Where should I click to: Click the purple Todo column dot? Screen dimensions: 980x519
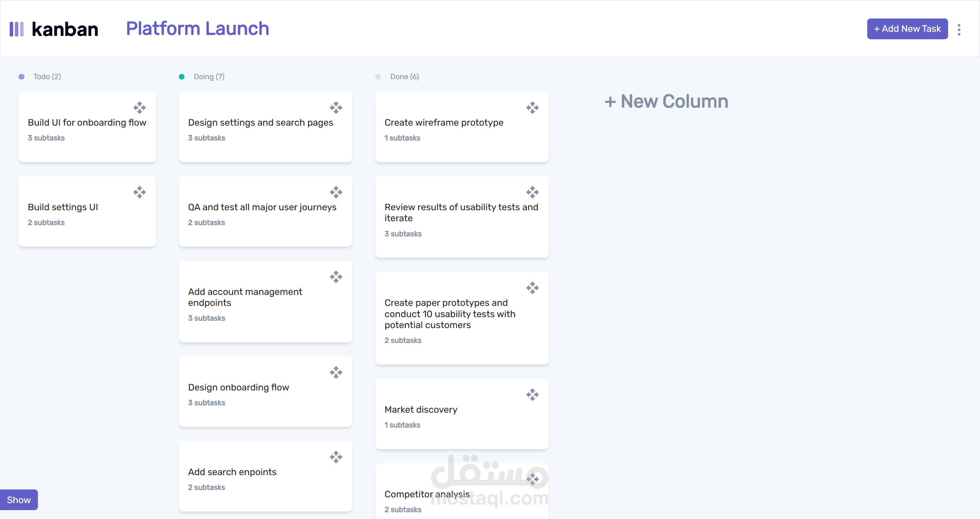tap(22, 77)
